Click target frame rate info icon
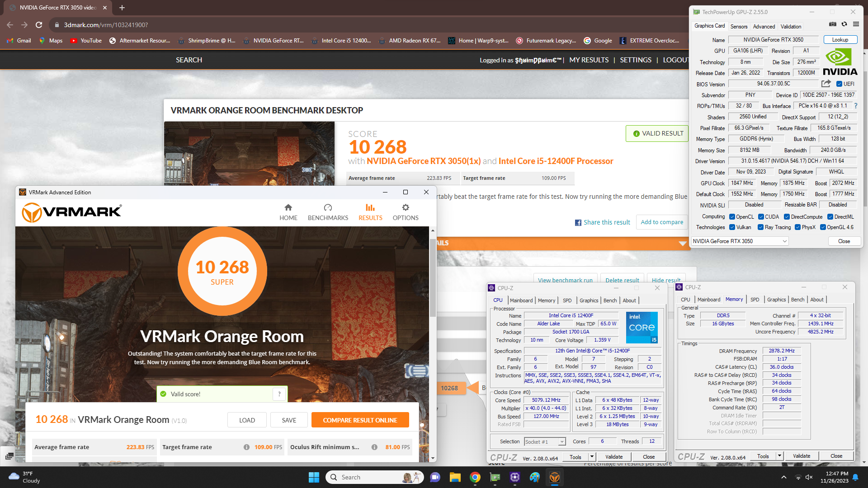868x488 pixels. pos(246,447)
